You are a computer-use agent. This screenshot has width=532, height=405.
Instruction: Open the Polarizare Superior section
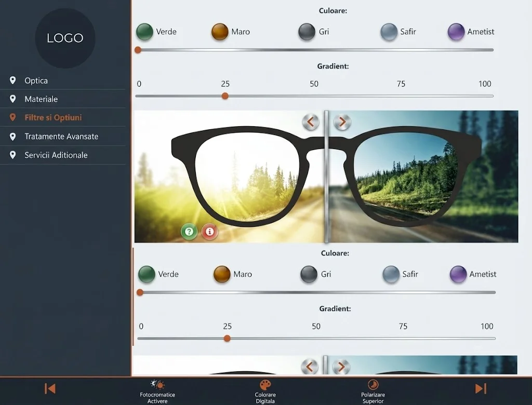pyautogui.click(x=373, y=392)
